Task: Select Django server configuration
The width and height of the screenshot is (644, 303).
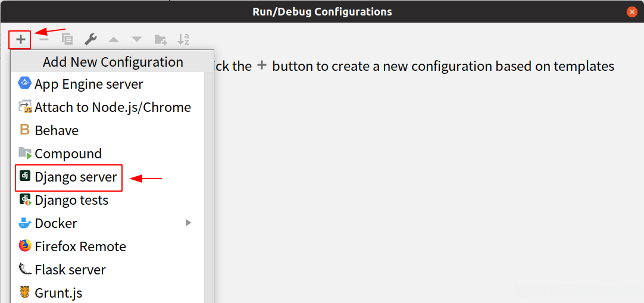Action: (x=76, y=177)
